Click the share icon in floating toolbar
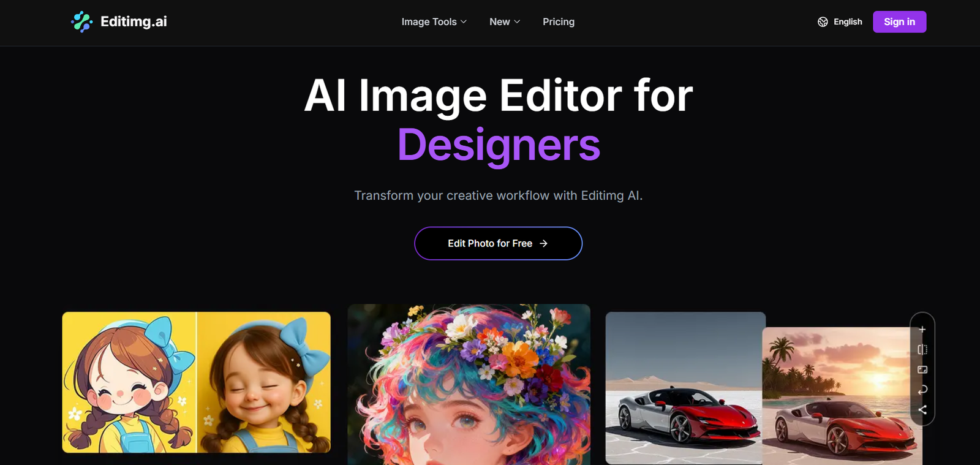Viewport: 980px width, 465px height. [x=922, y=410]
